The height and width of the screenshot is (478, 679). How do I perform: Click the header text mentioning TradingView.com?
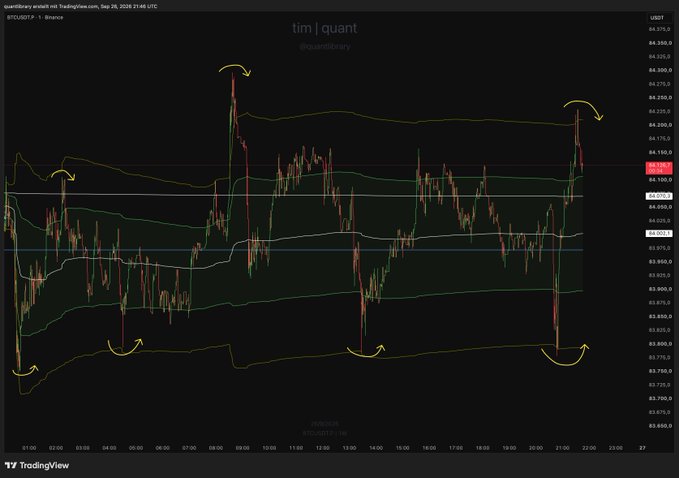click(81, 6)
